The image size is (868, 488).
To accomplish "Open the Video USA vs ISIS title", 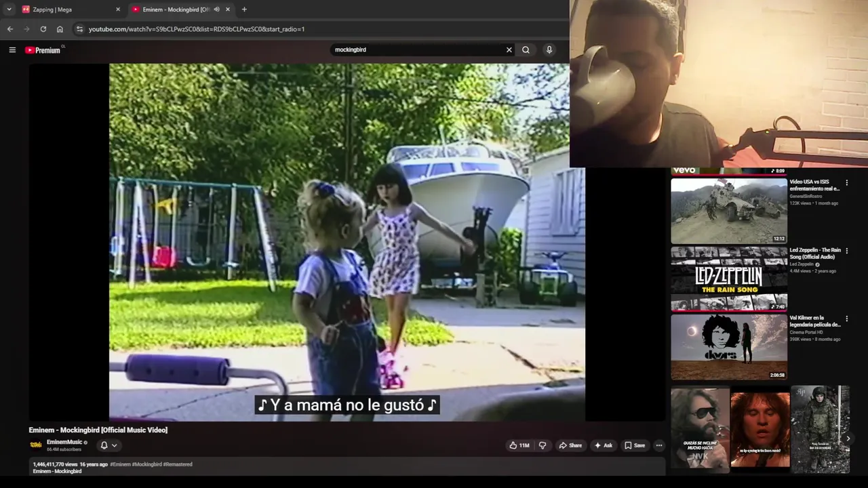I will pyautogui.click(x=814, y=185).
